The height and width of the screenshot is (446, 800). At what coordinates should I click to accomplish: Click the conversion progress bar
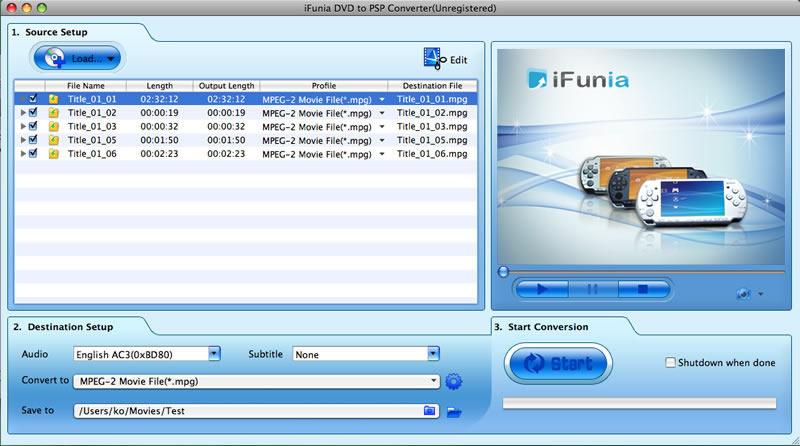click(x=639, y=403)
